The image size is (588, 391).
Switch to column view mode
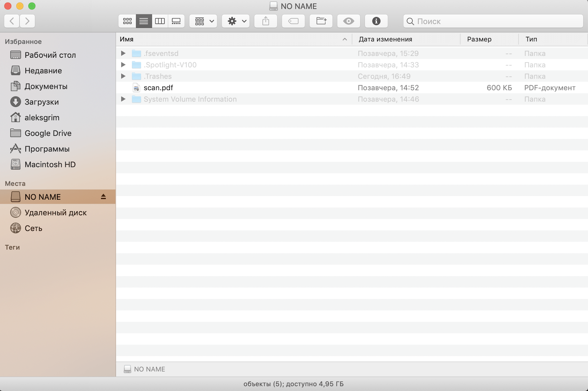pos(160,21)
